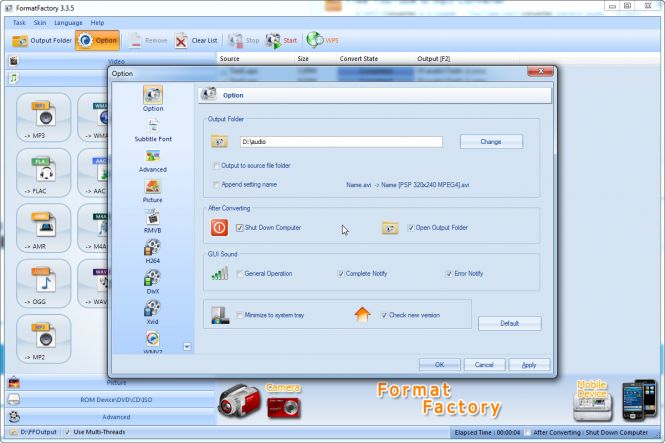665x443 pixels.
Task: Toggle Output to source file folder
Action: coord(216,166)
